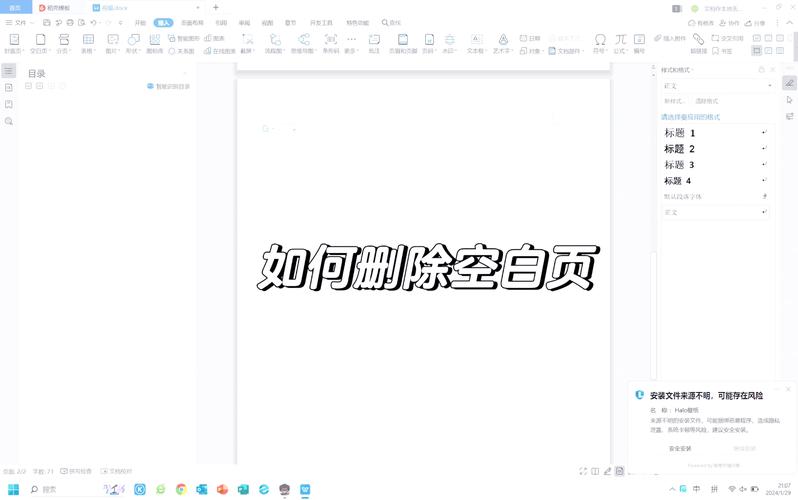Click the 新样式 button in styles pane
Image resolution: width=798 pixels, height=500 pixels.
click(674, 101)
